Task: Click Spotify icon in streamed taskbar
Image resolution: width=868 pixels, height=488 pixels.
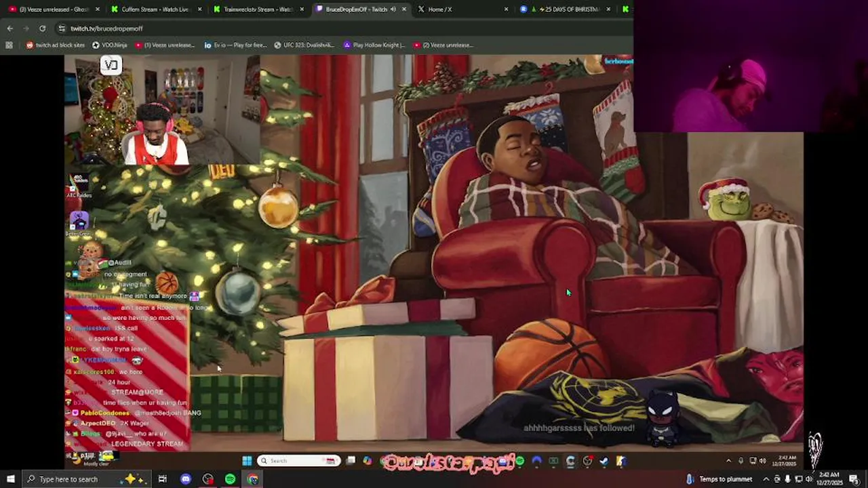Action: 520,462
